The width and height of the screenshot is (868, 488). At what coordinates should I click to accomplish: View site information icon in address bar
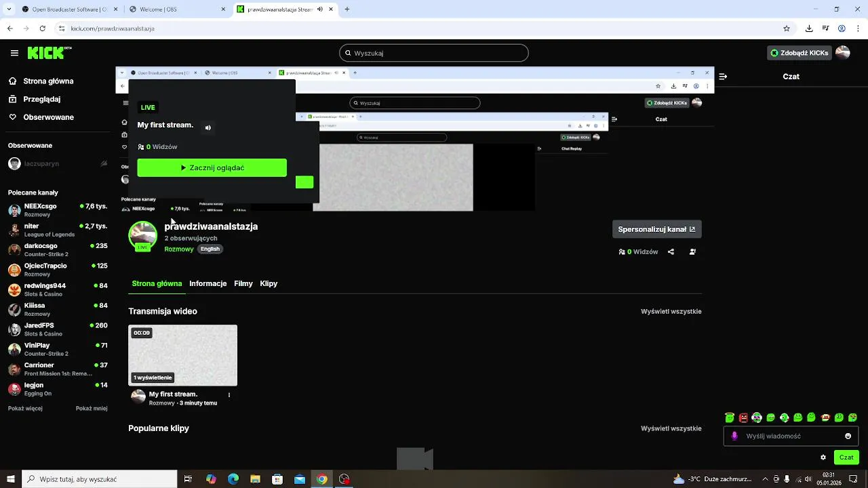click(61, 28)
